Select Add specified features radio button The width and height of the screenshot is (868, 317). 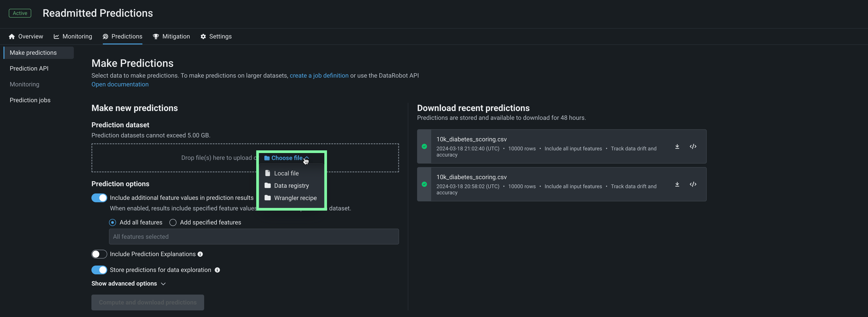coord(173,222)
